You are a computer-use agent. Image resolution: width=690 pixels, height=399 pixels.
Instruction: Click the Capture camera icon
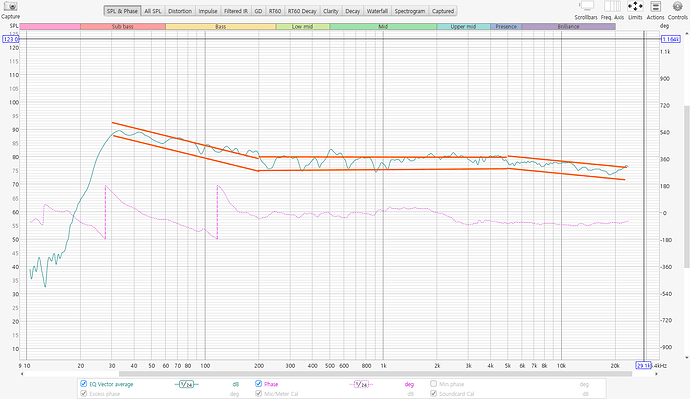point(10,7)
